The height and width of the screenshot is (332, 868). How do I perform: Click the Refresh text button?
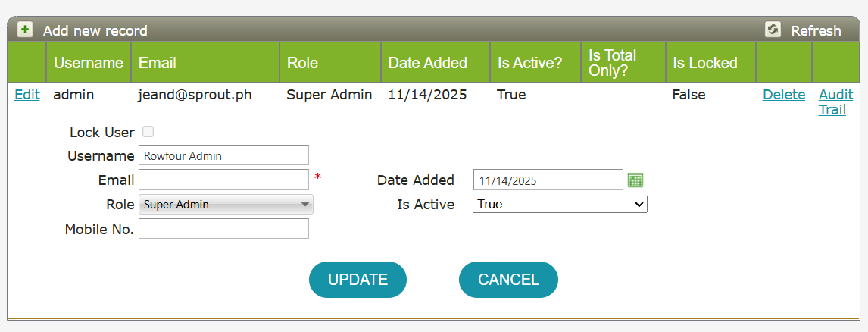pos(816,31)
